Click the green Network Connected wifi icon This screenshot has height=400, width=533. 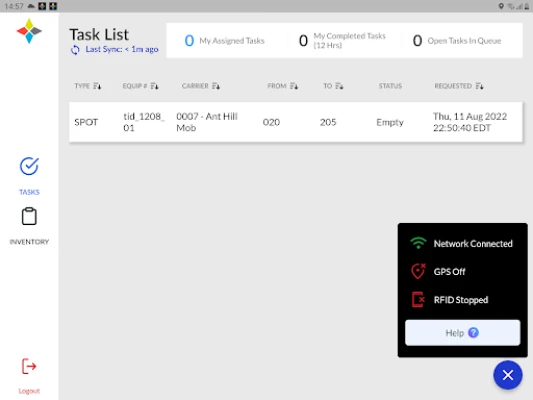pos(418,243)
